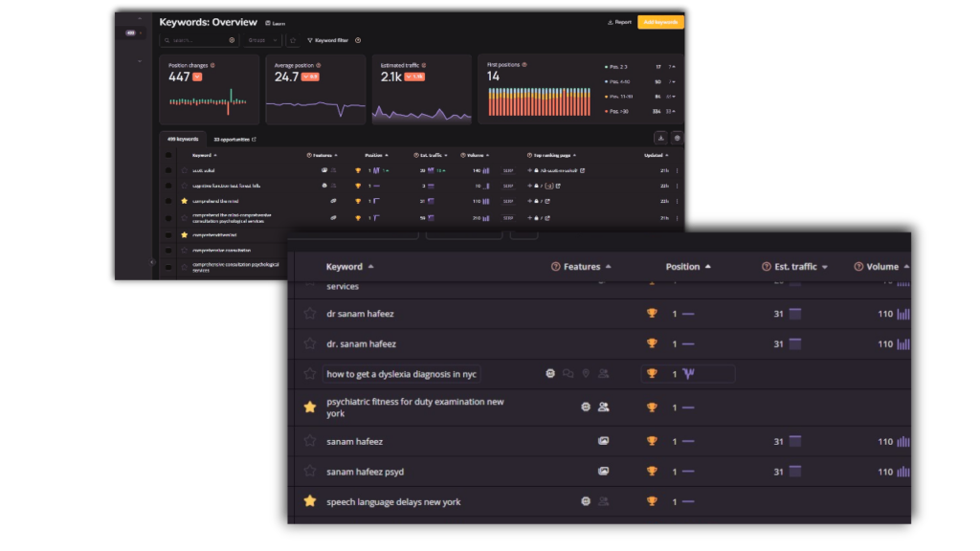The width and height of the screenshot is (980, 551).
Task: Click the location pin feature icon on dyslexia row
Action: click(586, 374)
